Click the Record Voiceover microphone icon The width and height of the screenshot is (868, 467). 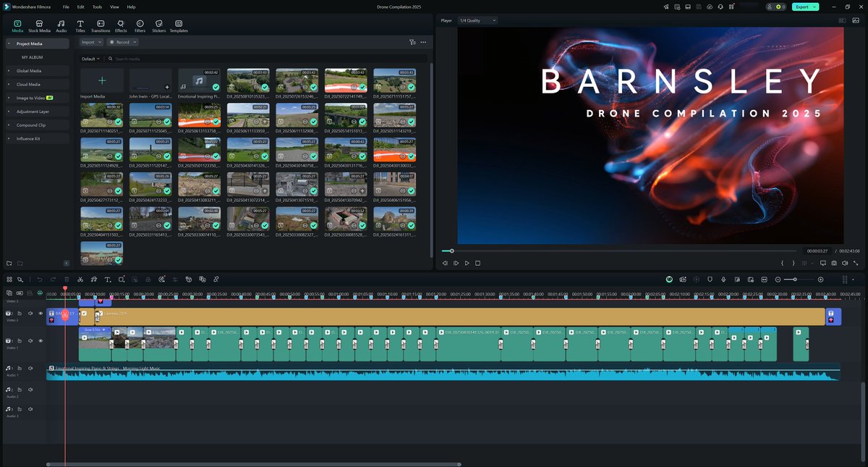[x=723, y=279]
